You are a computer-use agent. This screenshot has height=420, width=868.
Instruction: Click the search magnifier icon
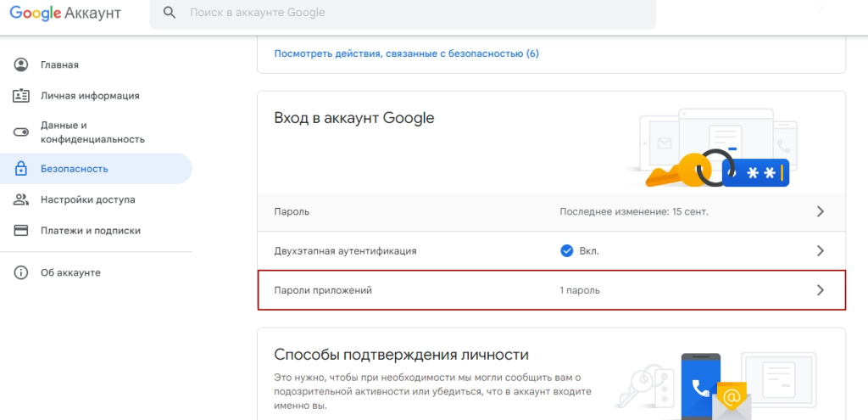pyautogui.click(x=170, y=13)
